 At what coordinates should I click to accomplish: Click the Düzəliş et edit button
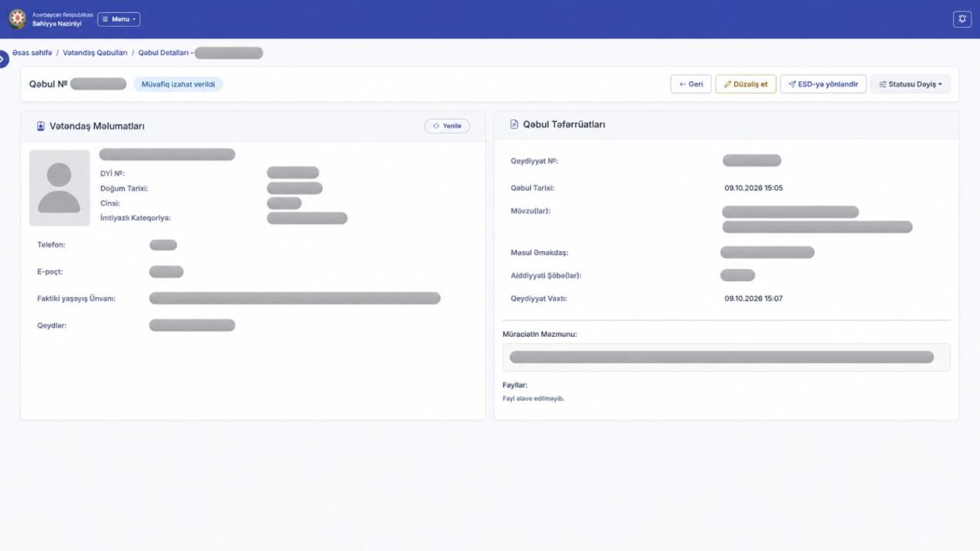point(746,84)
